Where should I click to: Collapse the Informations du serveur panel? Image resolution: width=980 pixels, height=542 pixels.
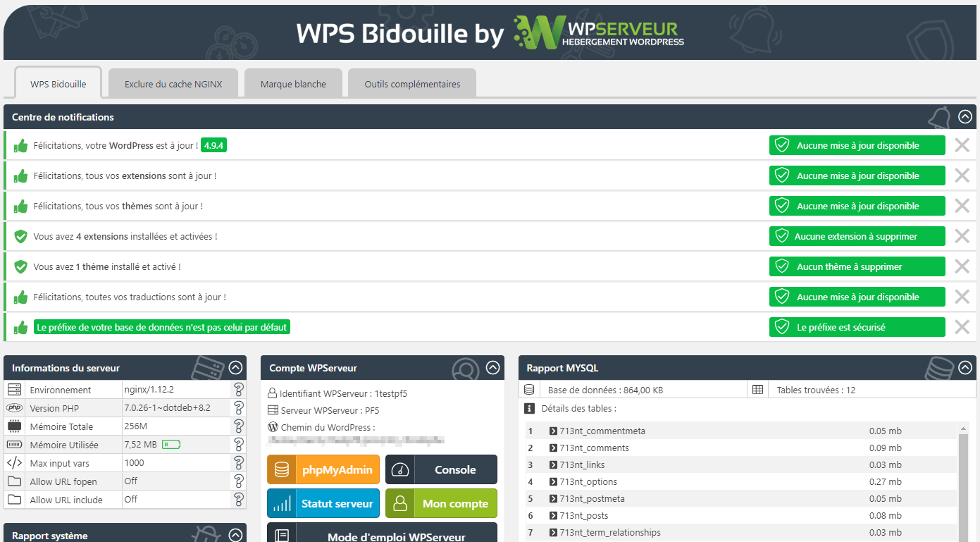click(235, 367)
